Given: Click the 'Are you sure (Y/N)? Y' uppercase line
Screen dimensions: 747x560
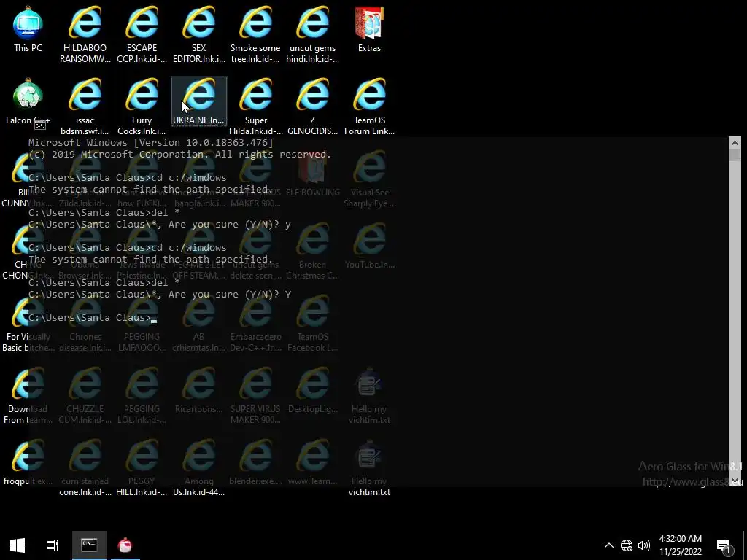Looking at the screenshot, I should point(160,295).
